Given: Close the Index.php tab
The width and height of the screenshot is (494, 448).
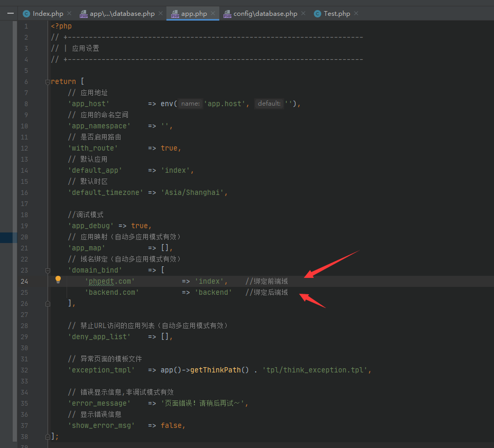Looking at the screenshot, I should coord(69,13).
